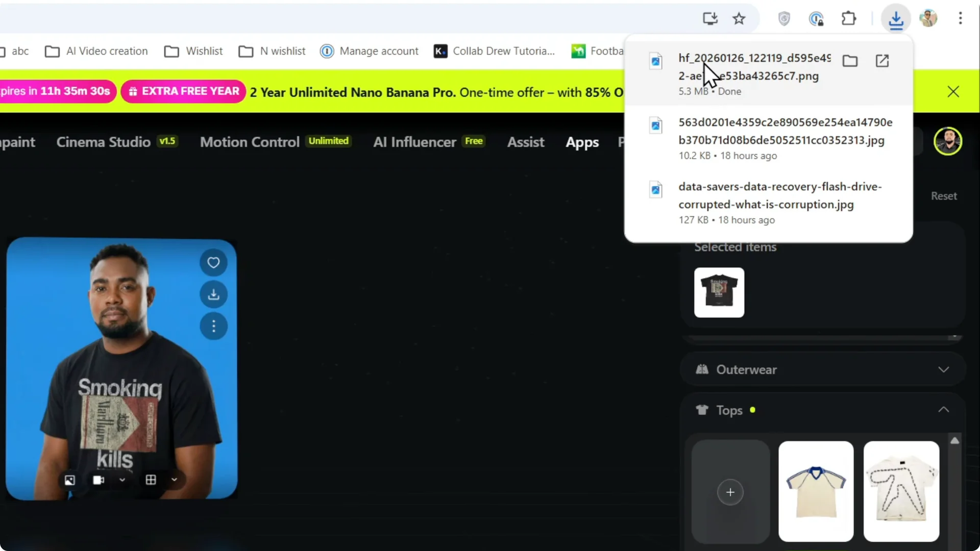The width and height of the screenshot is (980, 551).
Task: Select the image mode icon below the preview
Action: 69,480
